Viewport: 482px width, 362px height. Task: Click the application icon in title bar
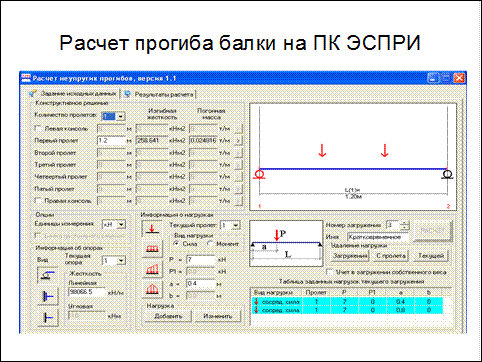[26, 78]
